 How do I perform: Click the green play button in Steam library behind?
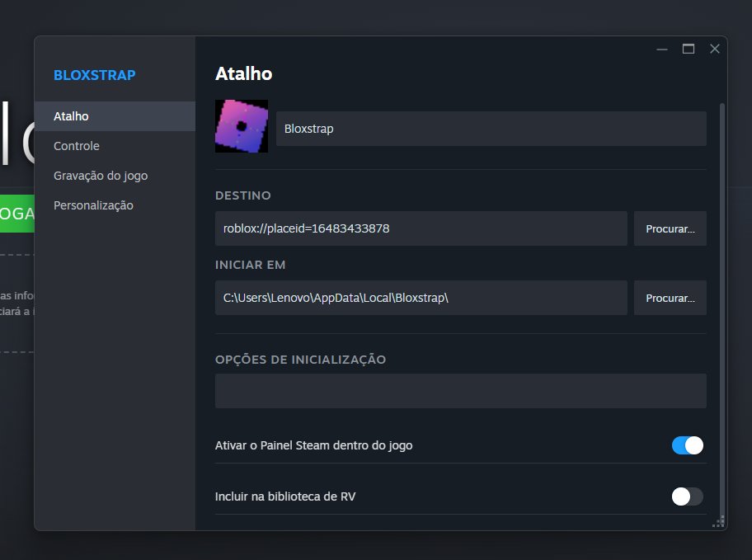pos(17,214)
